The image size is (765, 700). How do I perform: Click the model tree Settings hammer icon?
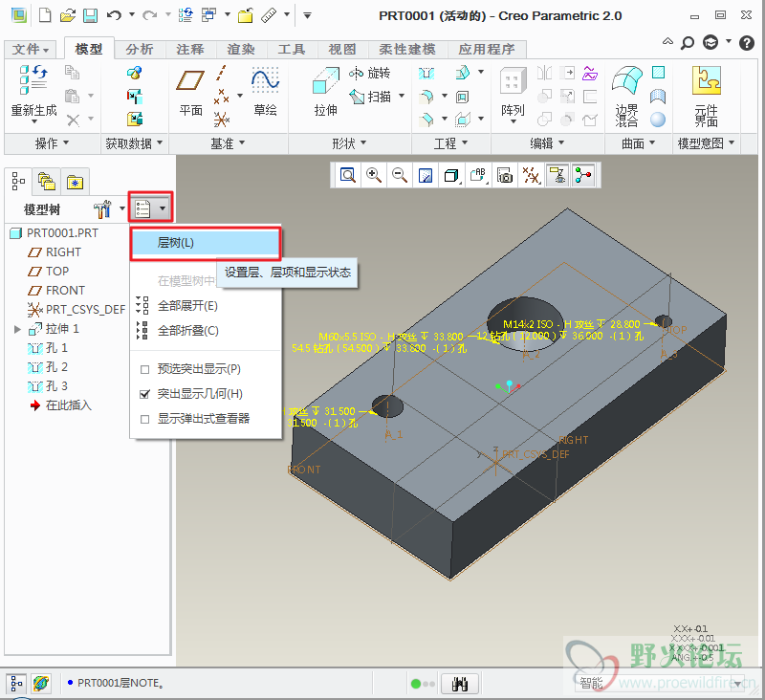[x=102, y=209]
